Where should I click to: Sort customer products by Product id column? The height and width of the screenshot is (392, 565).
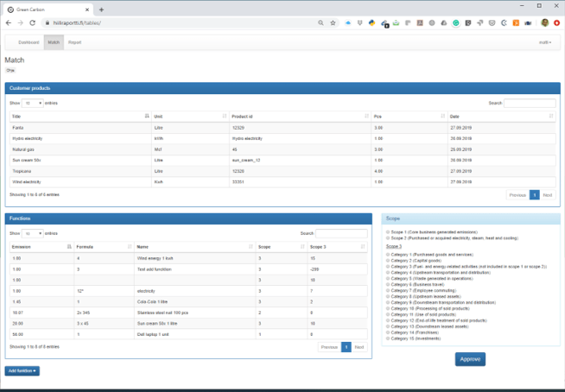(x=300, y=117)
